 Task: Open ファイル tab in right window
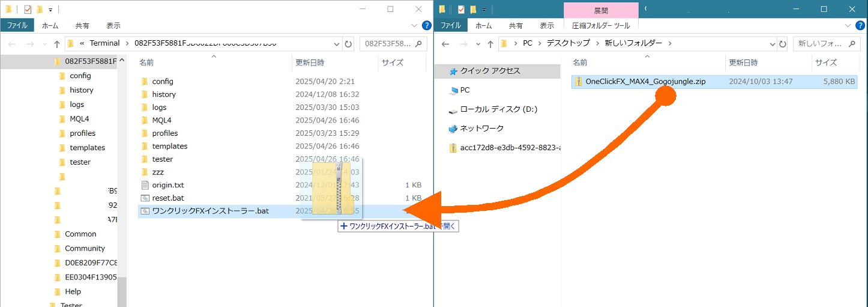pos(450,25)
